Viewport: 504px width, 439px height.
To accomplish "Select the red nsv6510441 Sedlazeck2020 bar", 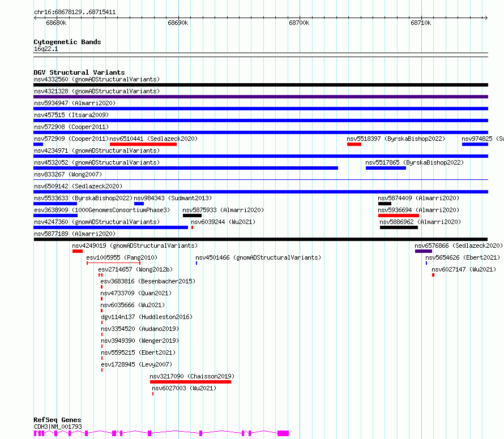I will (143, 144).
